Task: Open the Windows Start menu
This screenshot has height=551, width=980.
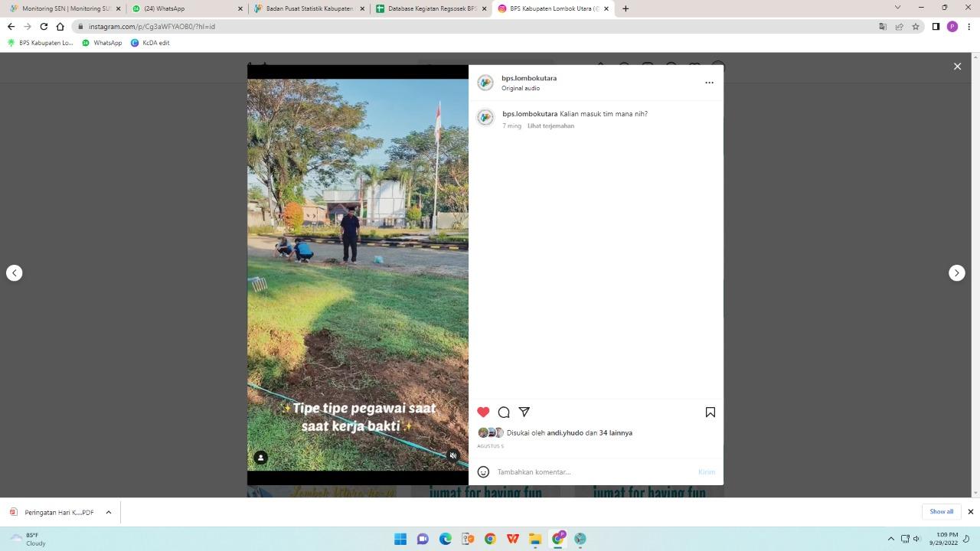Action: point(400,539)
